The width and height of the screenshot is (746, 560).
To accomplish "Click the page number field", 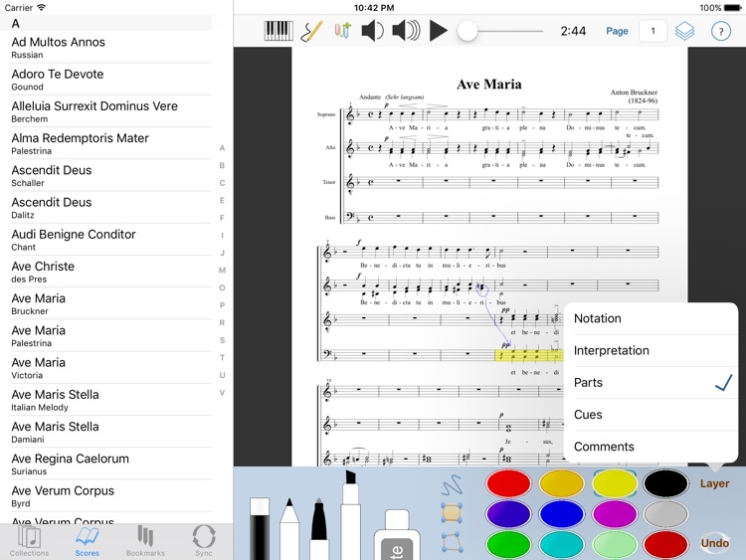I will coord(653,31).
